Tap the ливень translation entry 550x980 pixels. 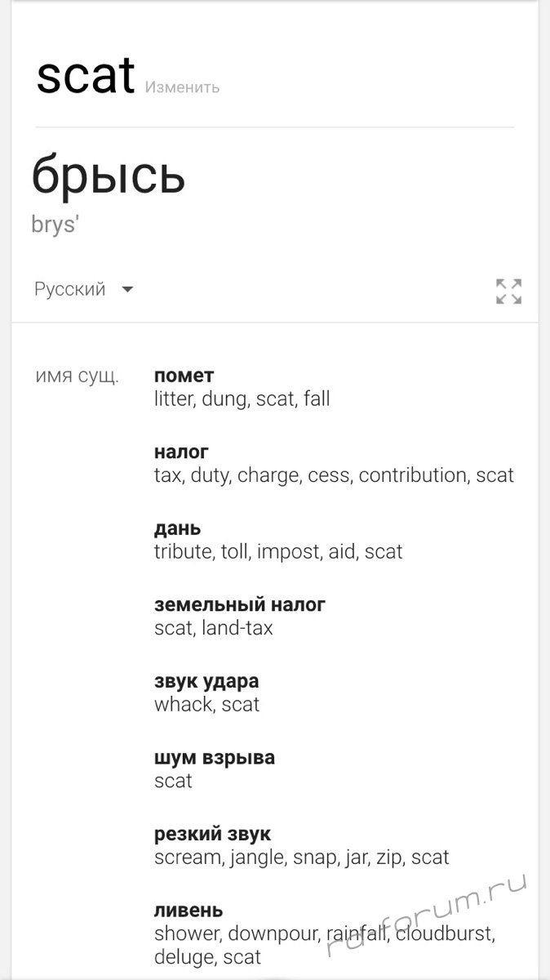[x=189, y=911]
